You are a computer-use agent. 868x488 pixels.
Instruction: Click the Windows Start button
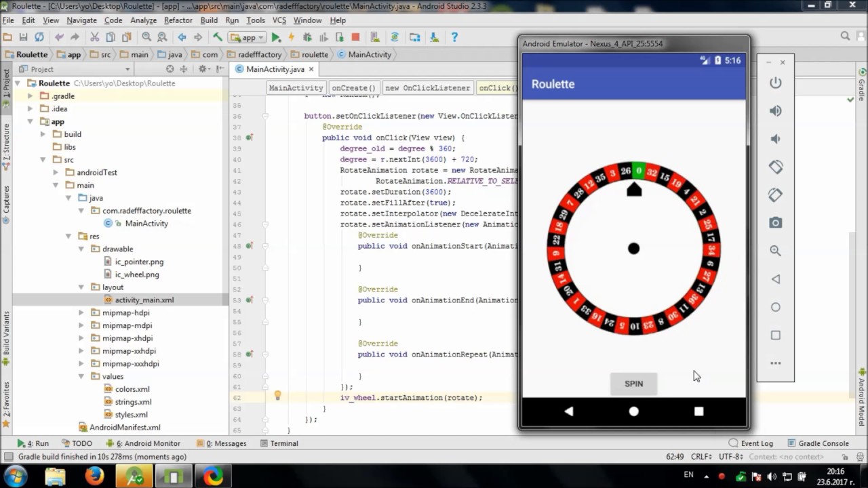tap(15, 476)
